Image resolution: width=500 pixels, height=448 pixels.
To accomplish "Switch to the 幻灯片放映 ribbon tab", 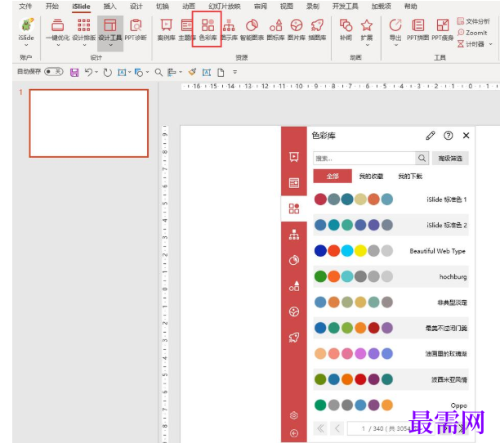I will tap(225, 7).
